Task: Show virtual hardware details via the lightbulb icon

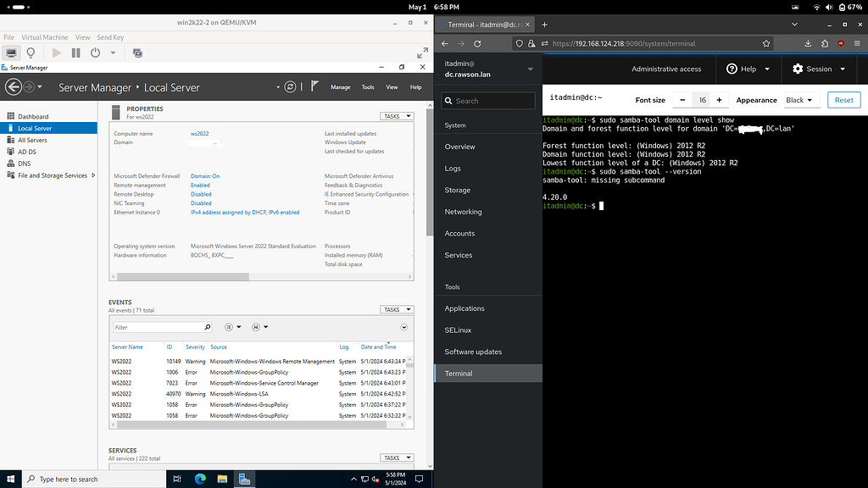Action: [31, 53]
